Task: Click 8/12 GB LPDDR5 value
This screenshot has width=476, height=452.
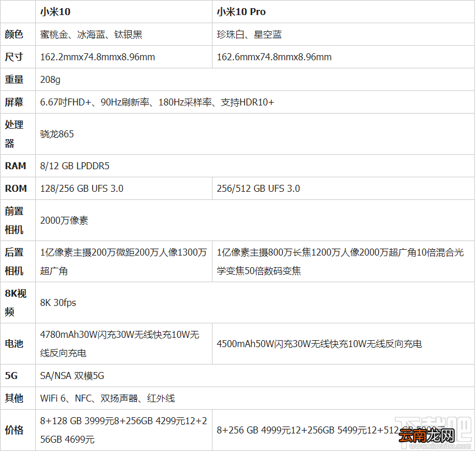Action: click(75, 166)
